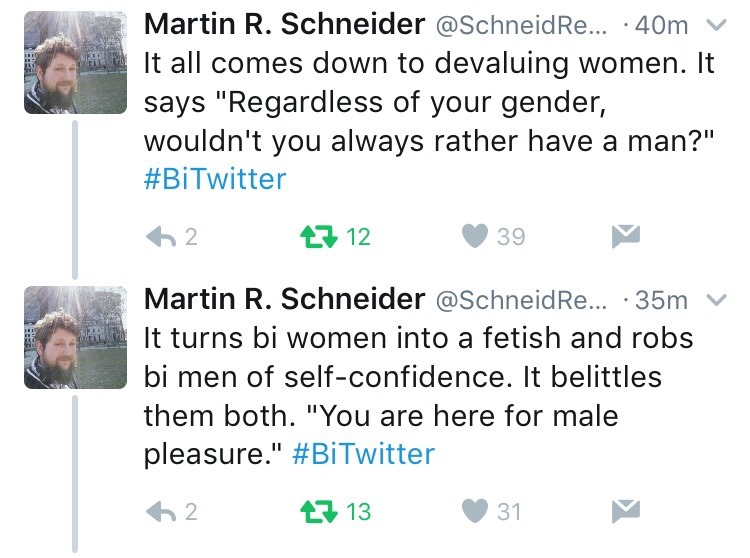Viewport: 750px width, 558px height.
Task: Share the second tweet via message envelope
Action: click(625, 512)
